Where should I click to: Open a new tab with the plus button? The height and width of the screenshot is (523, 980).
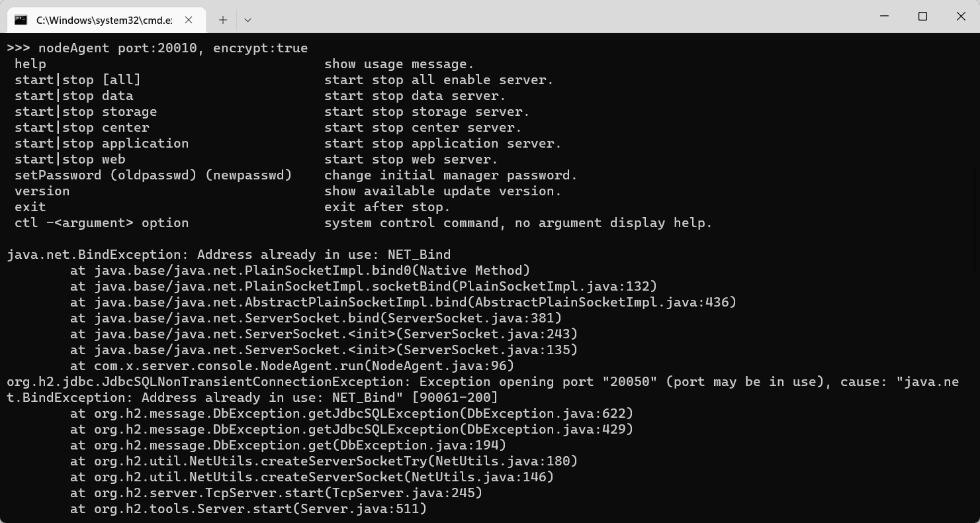click(223, 20)
